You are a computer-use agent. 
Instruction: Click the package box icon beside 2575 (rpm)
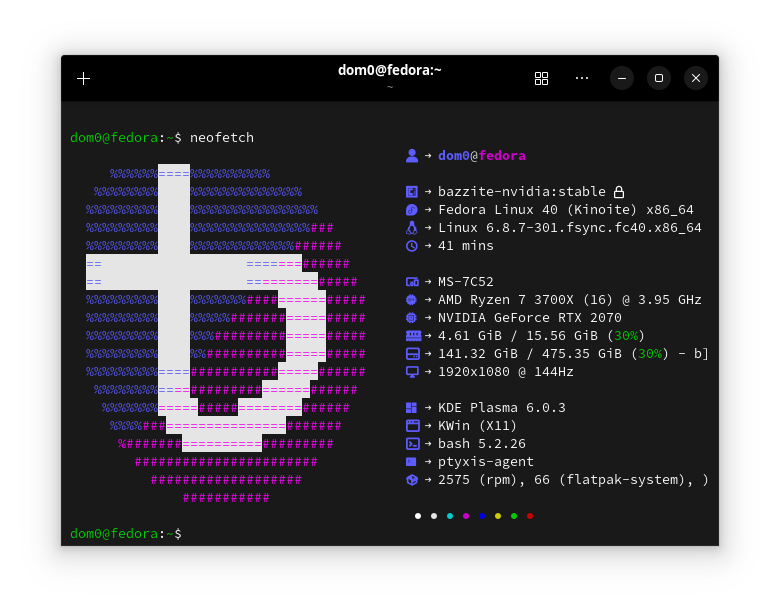click(412, 480)
